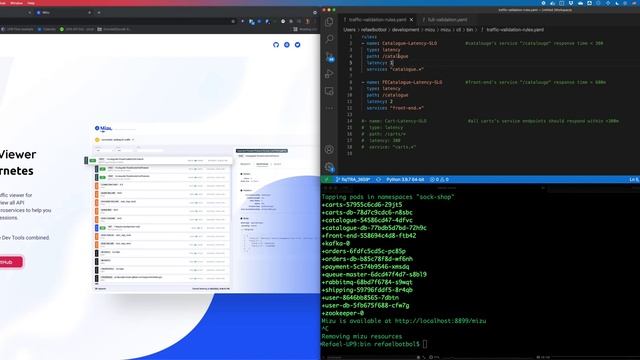Open errors and warnings in the status bar
640x360 pixels.
439,180
